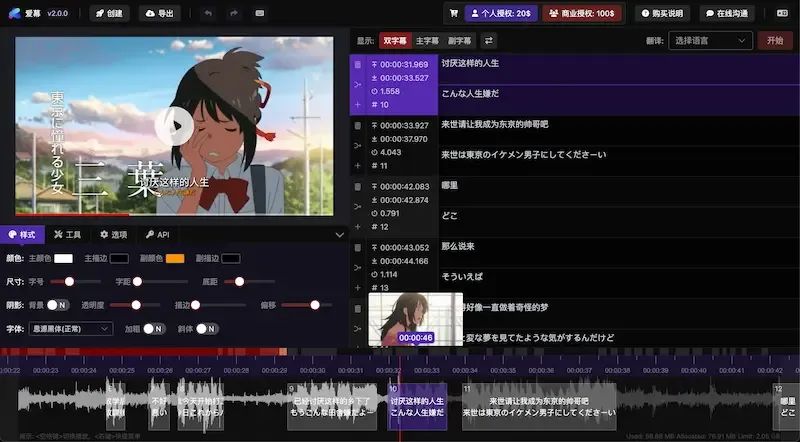Play the video with the center play button

coord(174,126)
